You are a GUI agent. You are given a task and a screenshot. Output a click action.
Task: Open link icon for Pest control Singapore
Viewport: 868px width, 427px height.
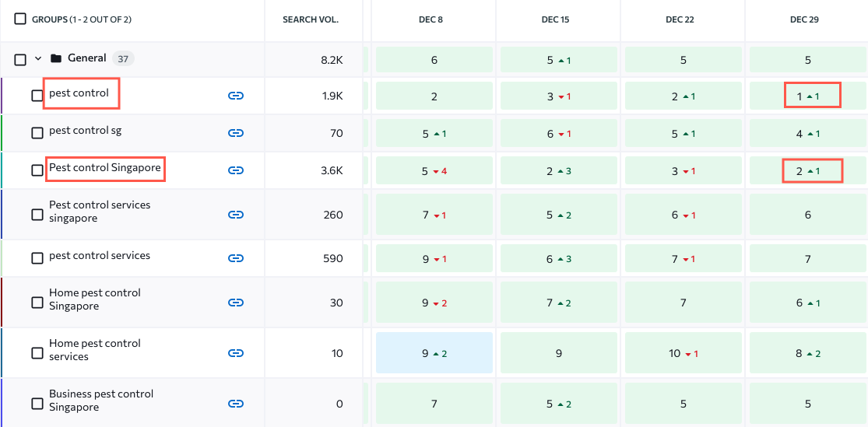pos(236,170)
